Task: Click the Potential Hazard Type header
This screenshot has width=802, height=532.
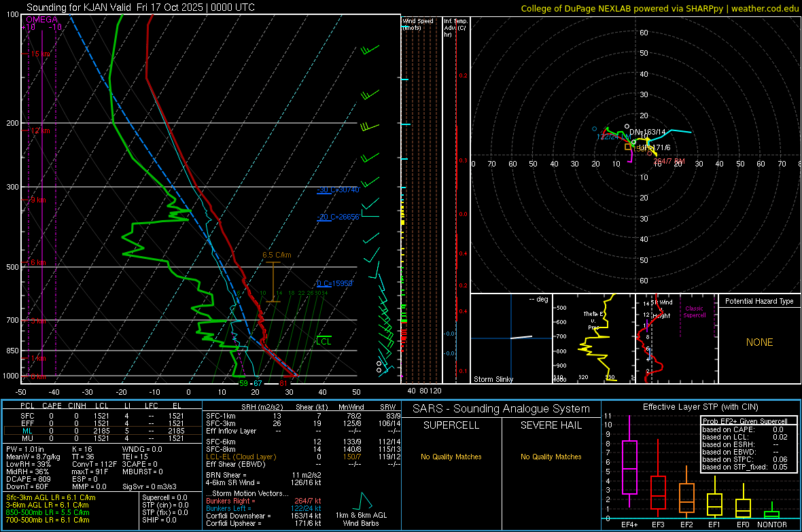Action: (x=759, y=301)
